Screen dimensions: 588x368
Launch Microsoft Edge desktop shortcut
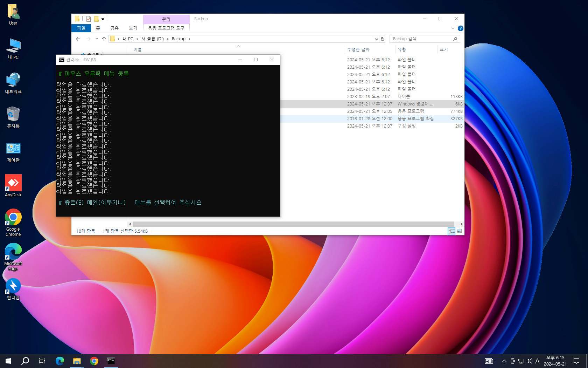[x=13, y=257]
